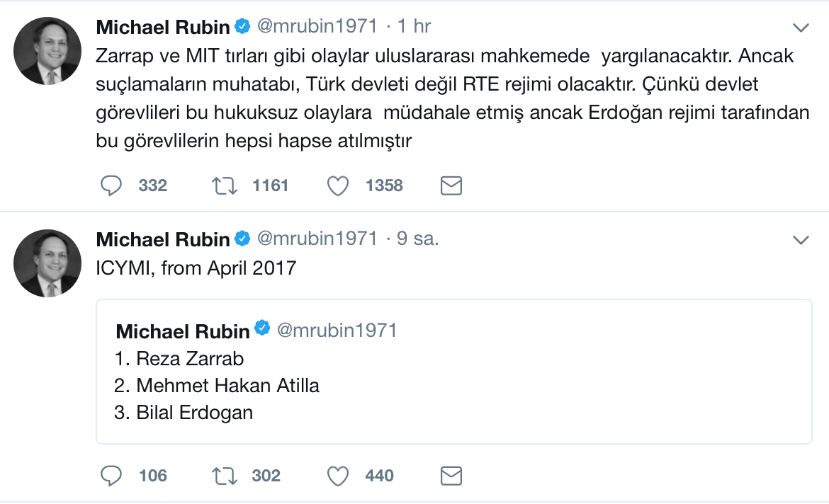Like the tweet with 1358 likes

(338, 185)
